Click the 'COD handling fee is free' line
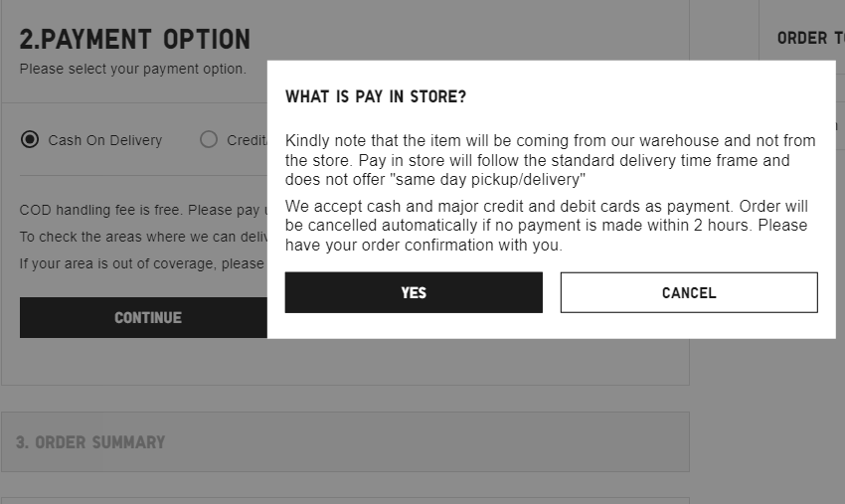The image size is (845, 504). (x=141, y=210)
